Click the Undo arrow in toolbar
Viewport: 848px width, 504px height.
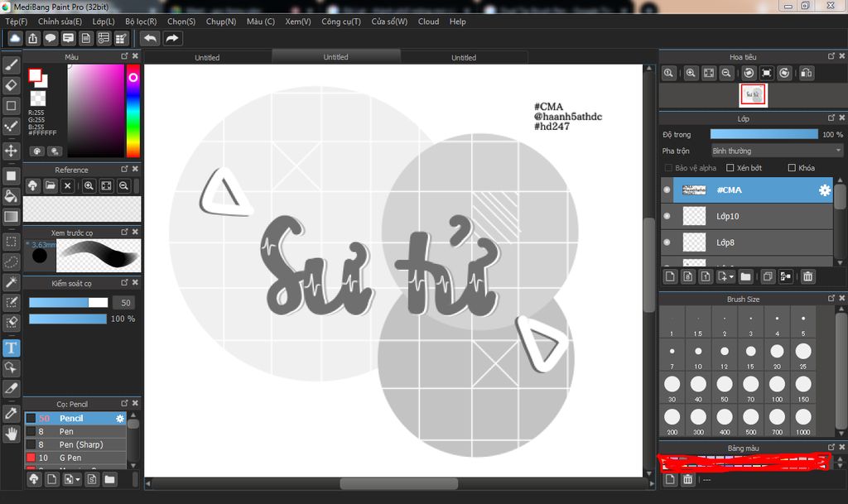151,38
